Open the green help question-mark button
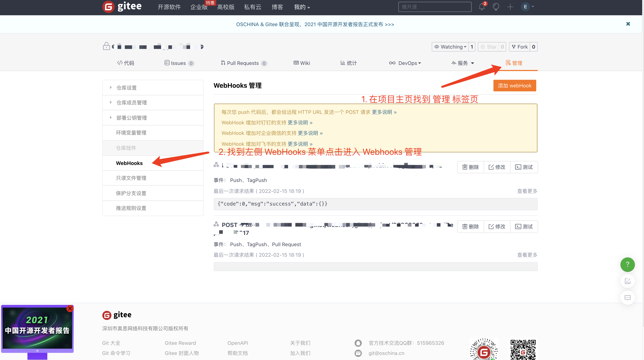Screen dimensions: 644x360 point(627,265)
